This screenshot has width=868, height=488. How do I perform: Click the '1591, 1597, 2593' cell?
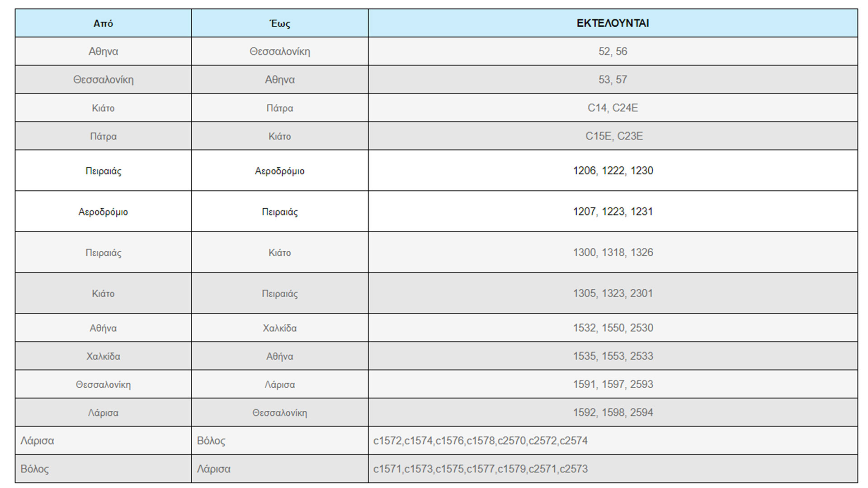click(613, 385)
